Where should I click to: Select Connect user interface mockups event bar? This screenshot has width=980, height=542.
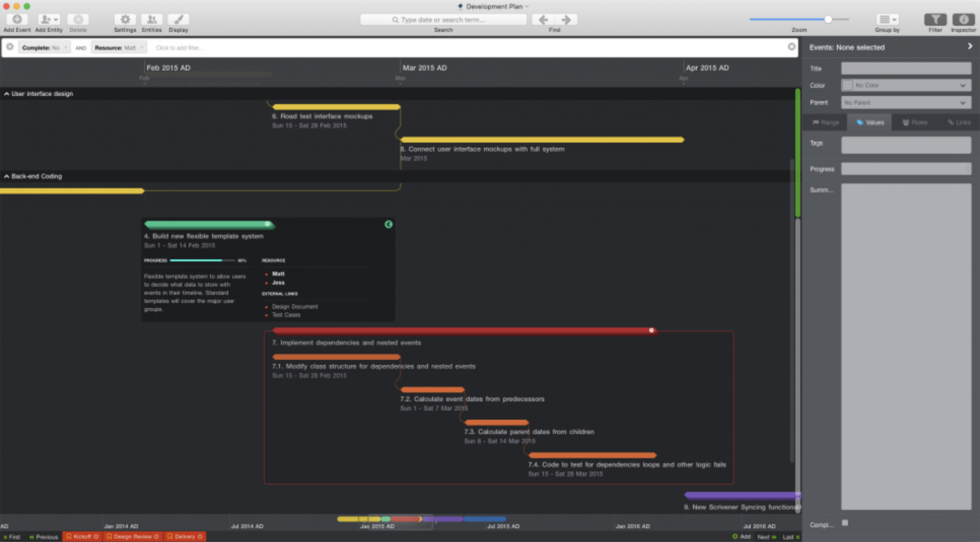click(542, 140)
